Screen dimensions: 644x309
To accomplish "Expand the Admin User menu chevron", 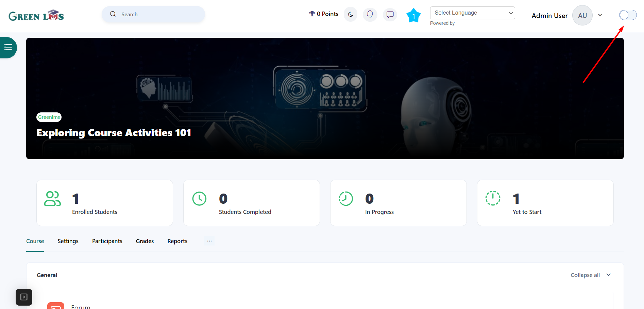I will 600,15.
